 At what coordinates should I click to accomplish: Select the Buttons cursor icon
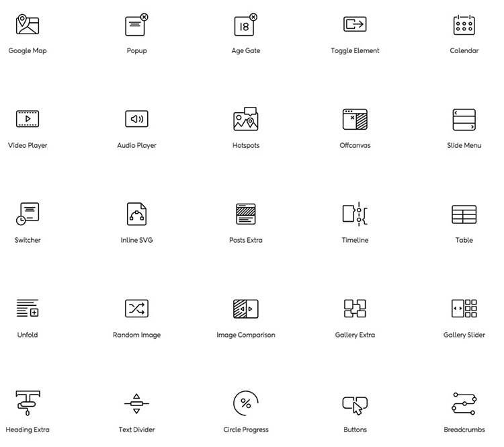click(x=355, y=405)
